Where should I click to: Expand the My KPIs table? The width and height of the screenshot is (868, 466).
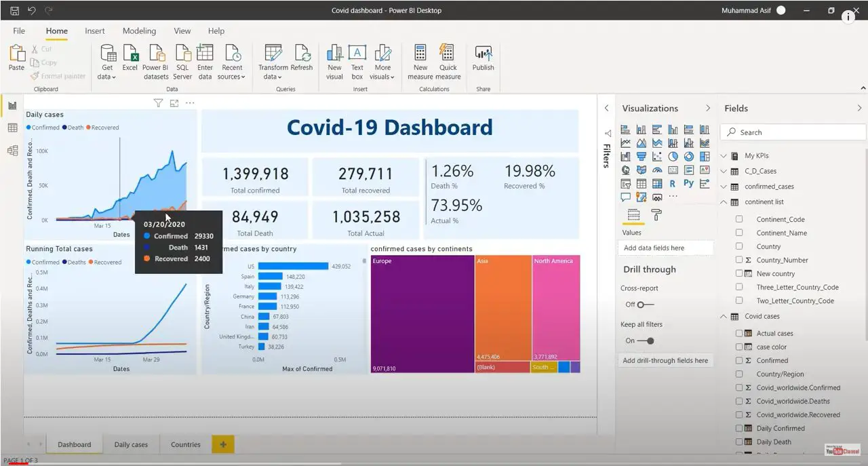click(724, 155)
